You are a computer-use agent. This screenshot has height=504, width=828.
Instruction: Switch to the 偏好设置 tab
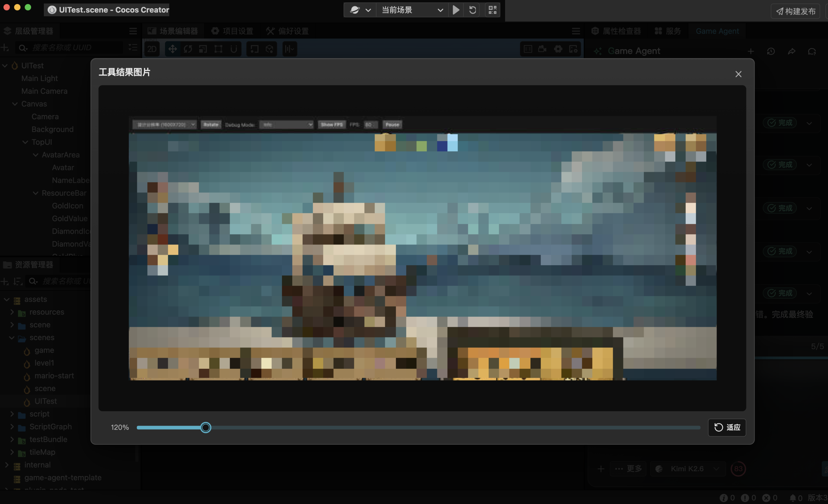[x=288, y=31]
